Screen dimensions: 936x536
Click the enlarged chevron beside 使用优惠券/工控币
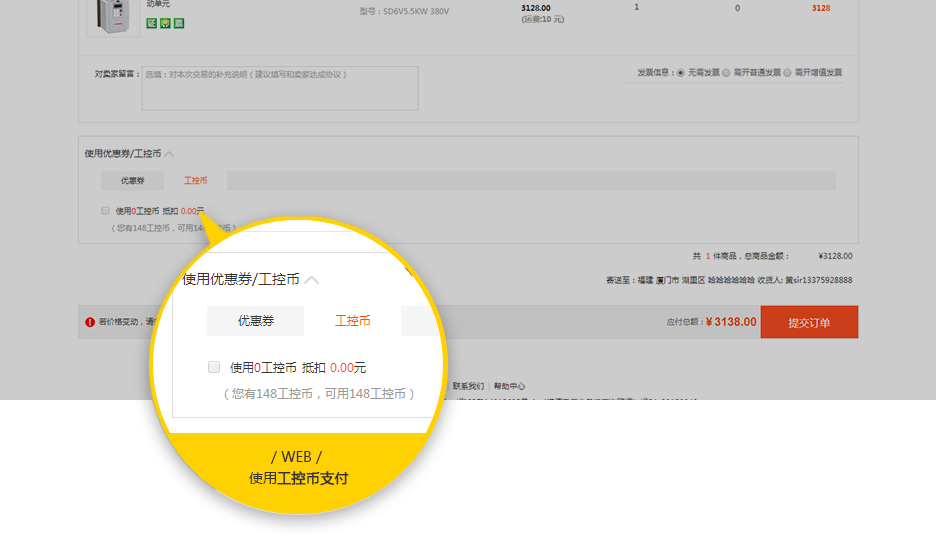(312, 280)
